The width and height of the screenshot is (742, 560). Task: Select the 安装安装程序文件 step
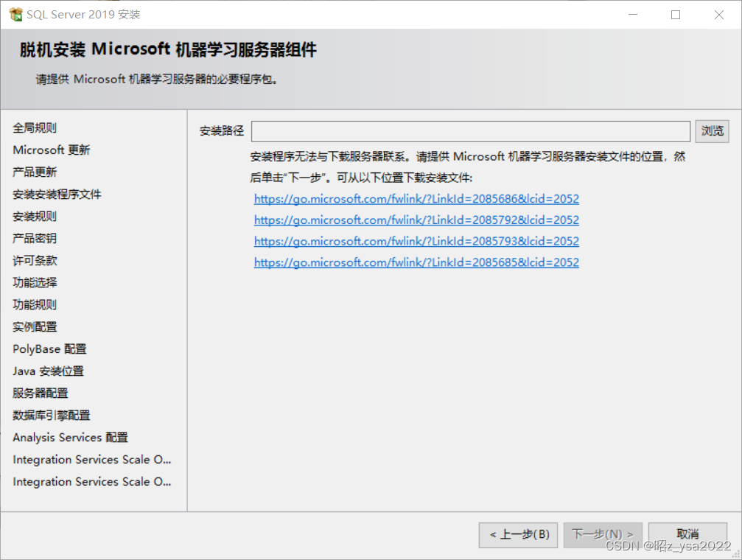[57, 195]
